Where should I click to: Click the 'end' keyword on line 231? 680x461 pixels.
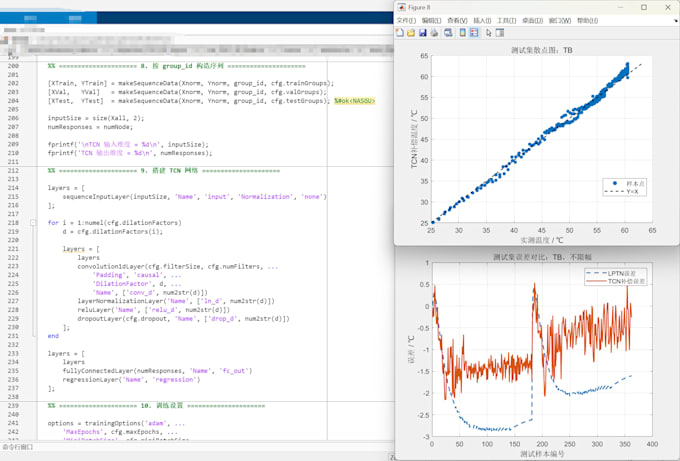pos(53,336)
